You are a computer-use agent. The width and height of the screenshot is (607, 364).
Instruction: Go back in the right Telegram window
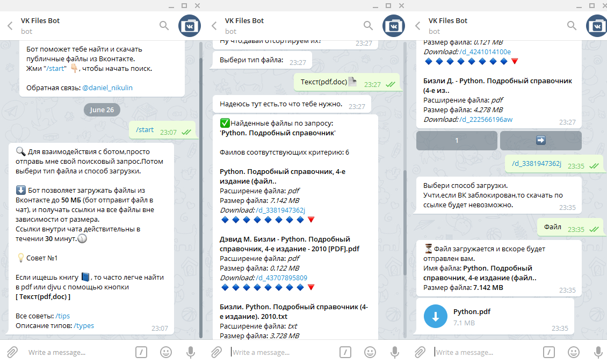[418, 26]
